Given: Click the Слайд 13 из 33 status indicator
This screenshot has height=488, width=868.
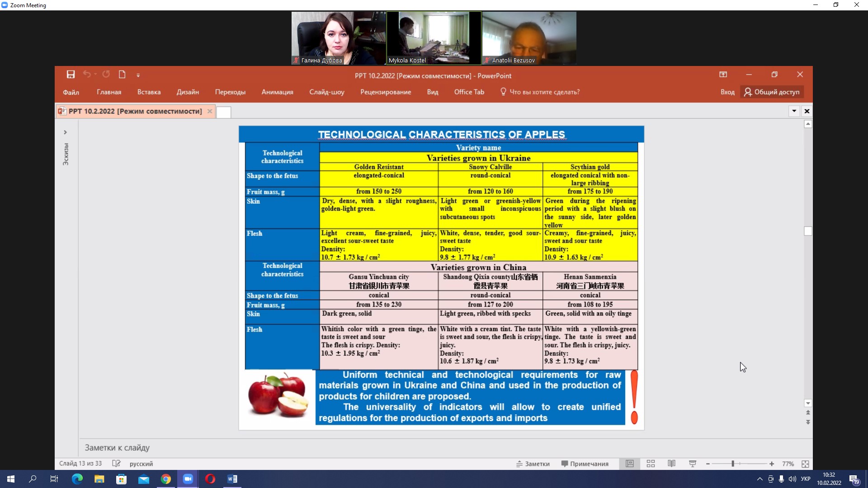Looking at the screenshot, I should (80, 464).
